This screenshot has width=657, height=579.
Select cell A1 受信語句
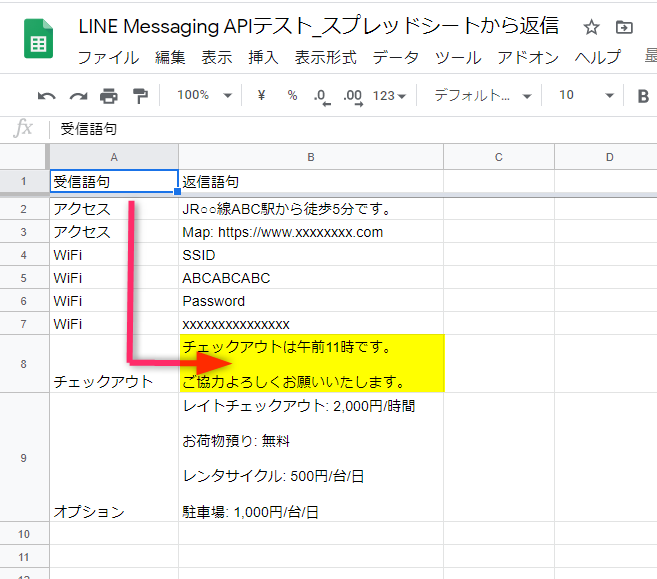[114, 181]
